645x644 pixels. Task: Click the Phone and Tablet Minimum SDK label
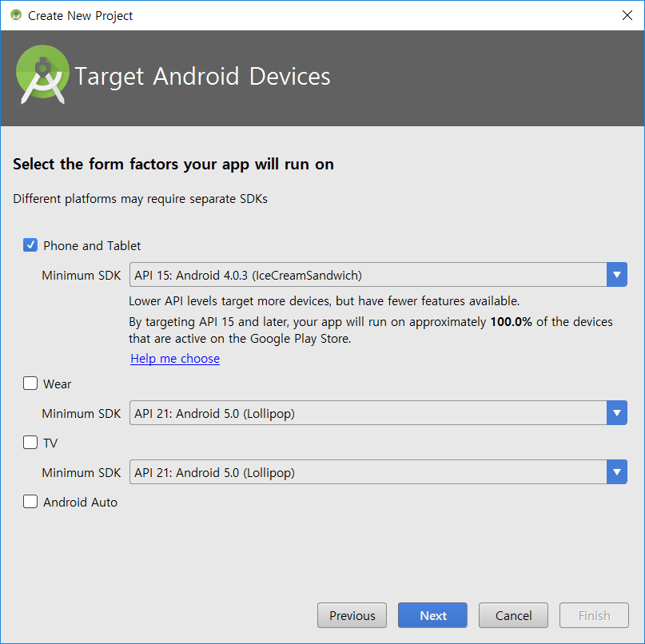82,275
